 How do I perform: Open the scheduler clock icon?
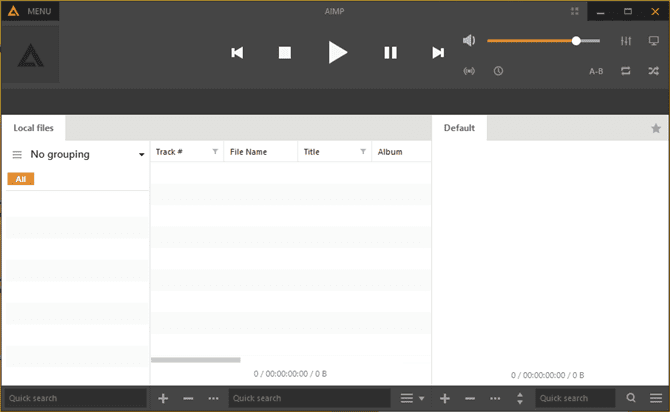pyautogui.click(x=498, y=71)
